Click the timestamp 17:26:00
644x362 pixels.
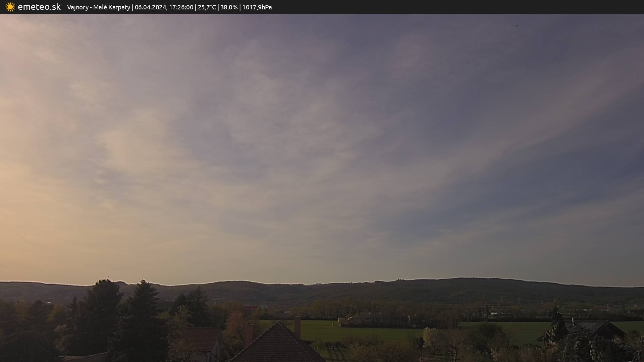point(181,7)
